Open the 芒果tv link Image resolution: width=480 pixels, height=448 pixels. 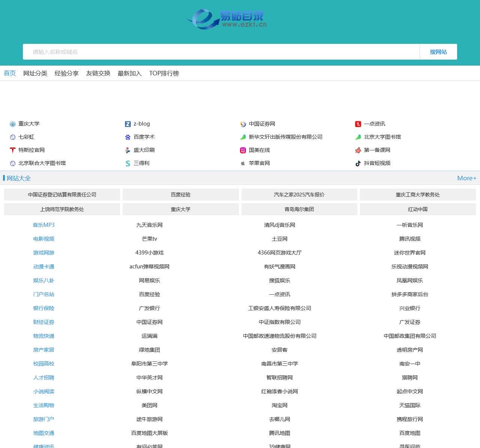point(149,239)
